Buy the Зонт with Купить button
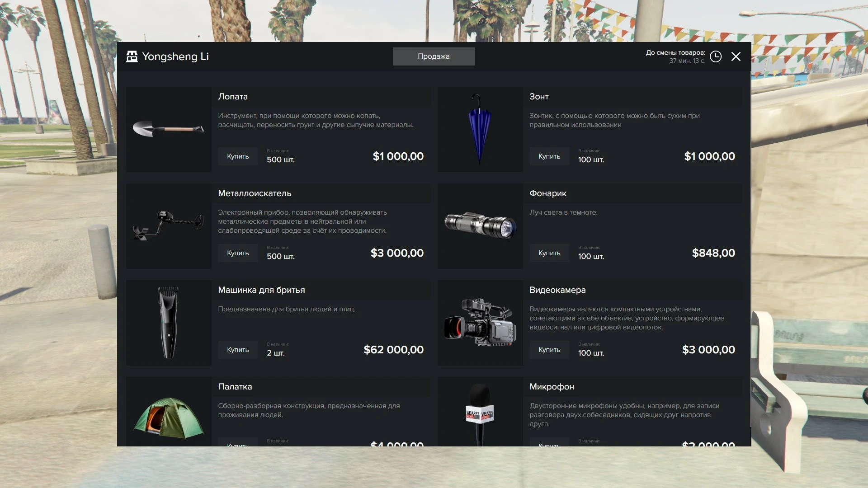Image resolution: width=868 pixels, height=488 pixels. click(549, 156)
